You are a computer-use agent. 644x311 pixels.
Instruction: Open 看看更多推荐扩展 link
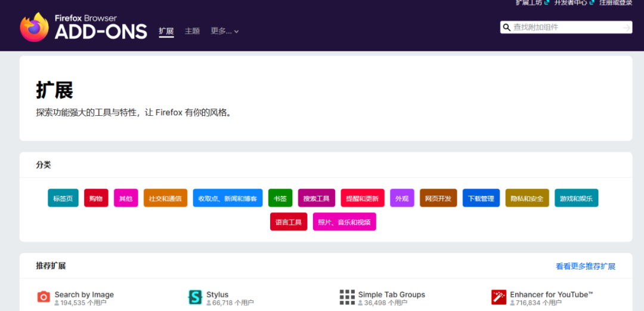[x=586, y=266]
